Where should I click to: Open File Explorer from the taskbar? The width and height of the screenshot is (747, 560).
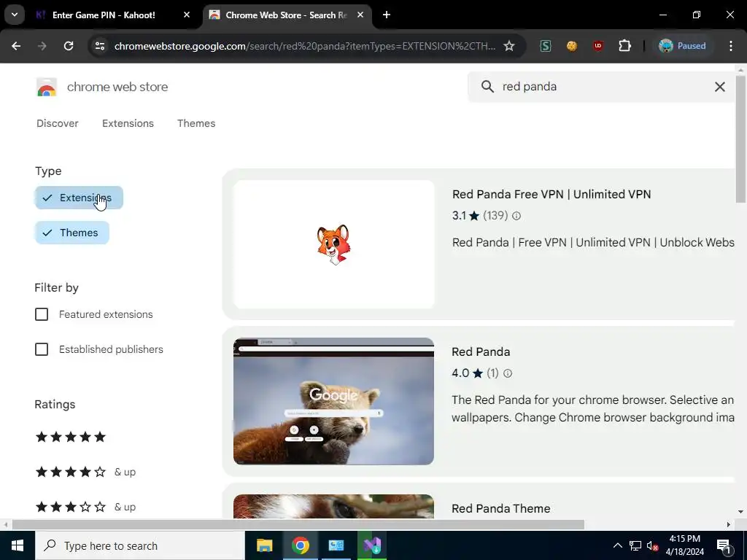264,545
